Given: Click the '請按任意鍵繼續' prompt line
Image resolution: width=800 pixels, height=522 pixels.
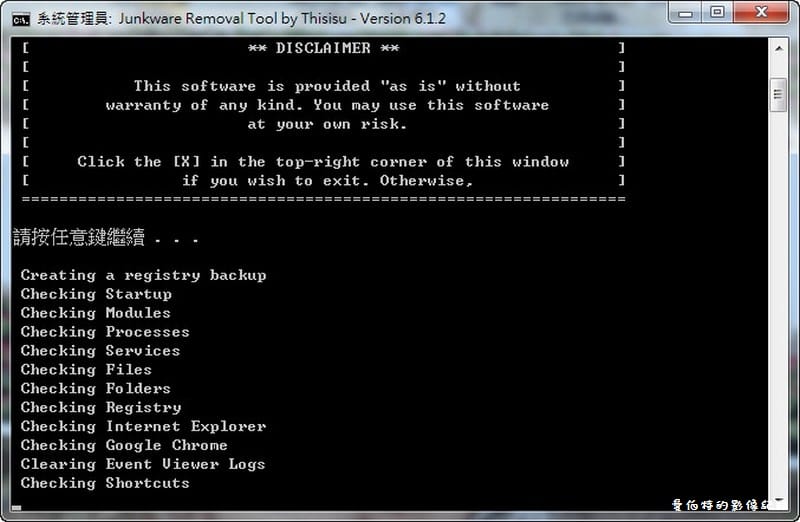Looking at the screenshot, I should [105, 237].
